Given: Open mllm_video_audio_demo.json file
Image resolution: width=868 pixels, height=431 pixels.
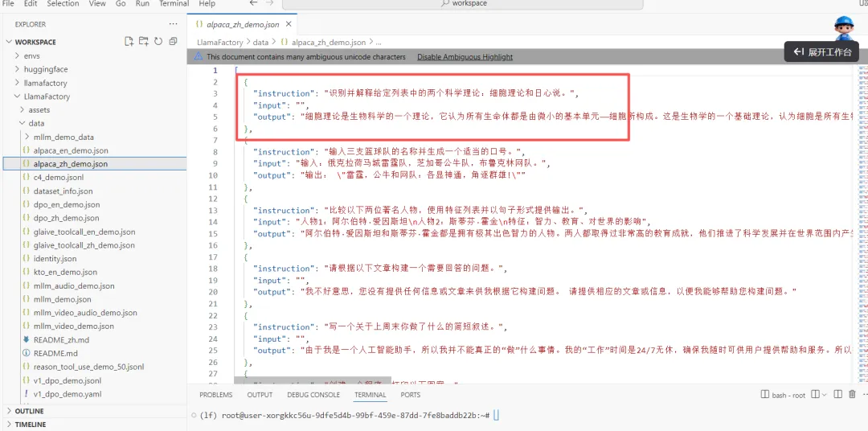Looking at the screenshot, I should (x=85, y=313).
